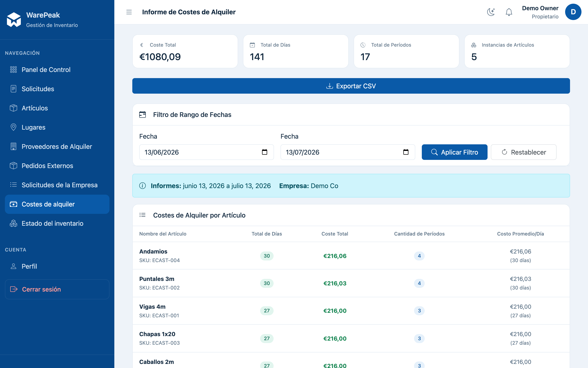Image resolution: width=588 pixels, height=368 pixels.
Task: Click Costo Promedio/Día column header
Action: (x=520, y=234)
